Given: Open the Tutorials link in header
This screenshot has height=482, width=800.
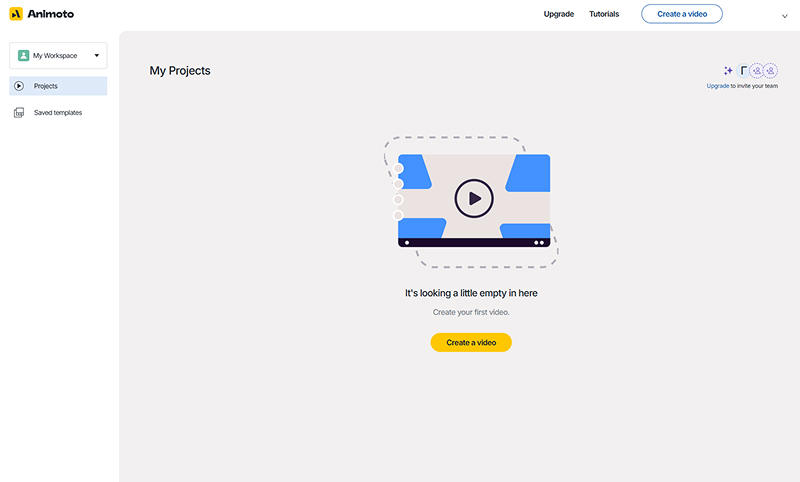Looking at the screenshot, I should pyautogui.click(x=604, y=14).
